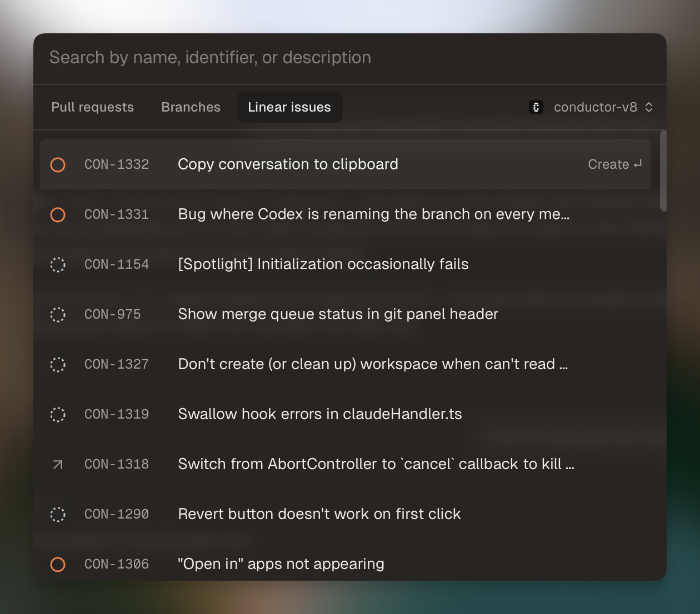The height and width of the screenshot is (614, 700).
Task: Click the dashed status icon for CON-1290
Action: (58, 515)
